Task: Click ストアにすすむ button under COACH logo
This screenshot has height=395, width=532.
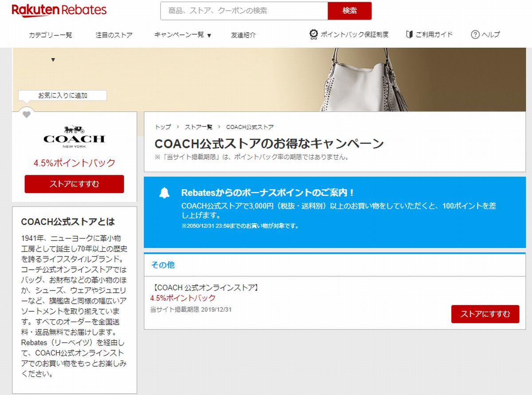Action: [74, 184]
